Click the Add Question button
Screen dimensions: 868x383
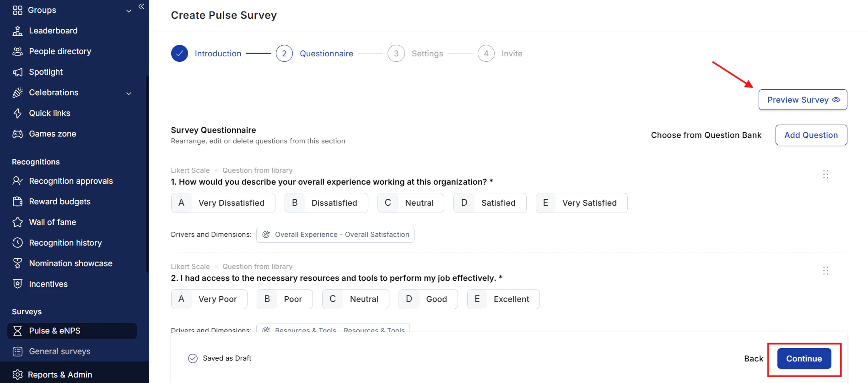tap(811, 135)
